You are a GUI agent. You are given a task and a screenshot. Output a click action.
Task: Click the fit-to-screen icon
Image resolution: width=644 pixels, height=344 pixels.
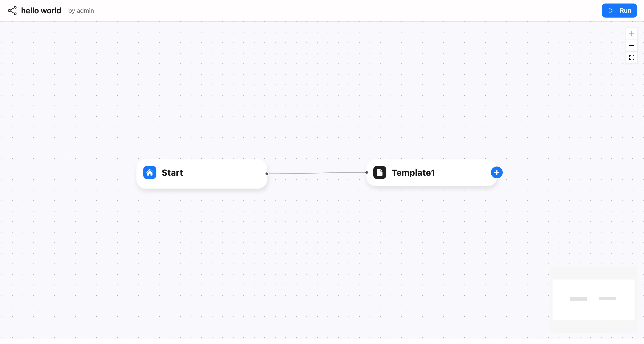pyautogui.click(x=632, y=57)
